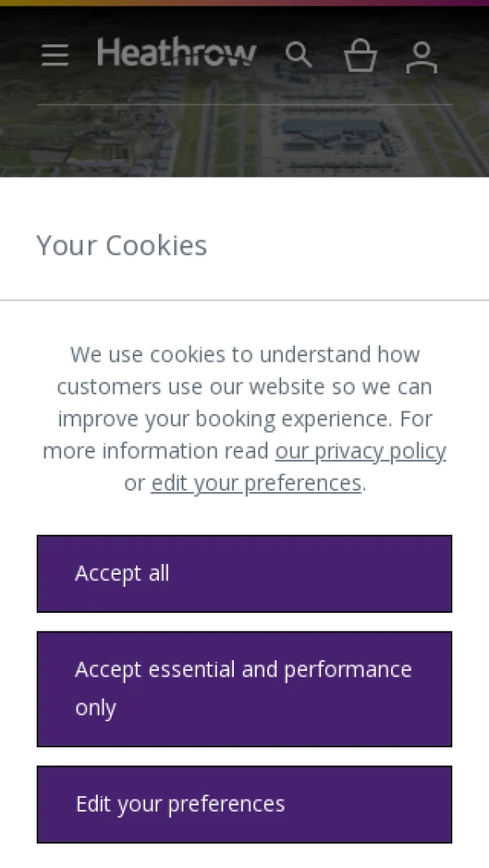
Task: Click the word "only" on the second button
Action: pos(95,708)
